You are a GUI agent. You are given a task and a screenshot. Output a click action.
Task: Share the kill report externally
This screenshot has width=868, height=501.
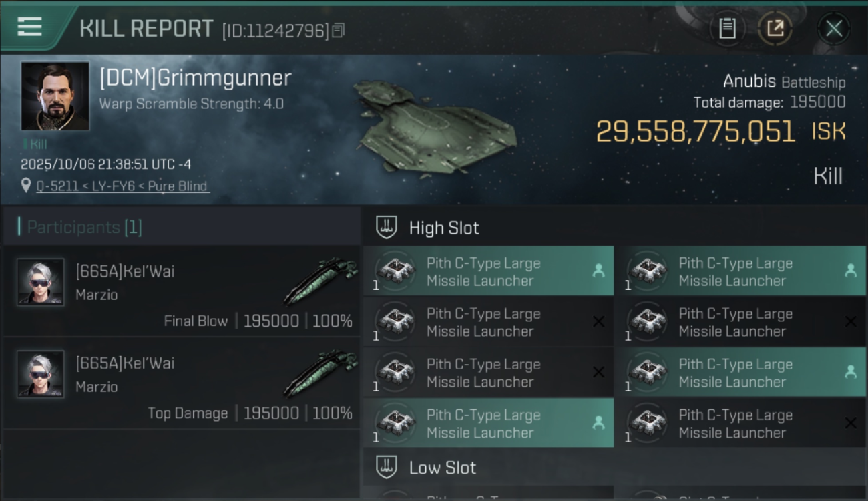point(775,28)
